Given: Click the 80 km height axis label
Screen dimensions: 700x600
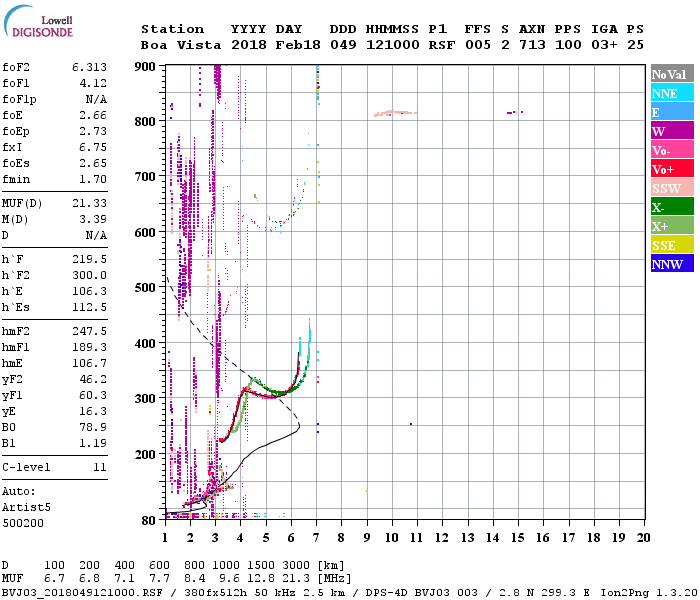Looking at the screenshot, I should pyautogui.click(x=149, y=521).
